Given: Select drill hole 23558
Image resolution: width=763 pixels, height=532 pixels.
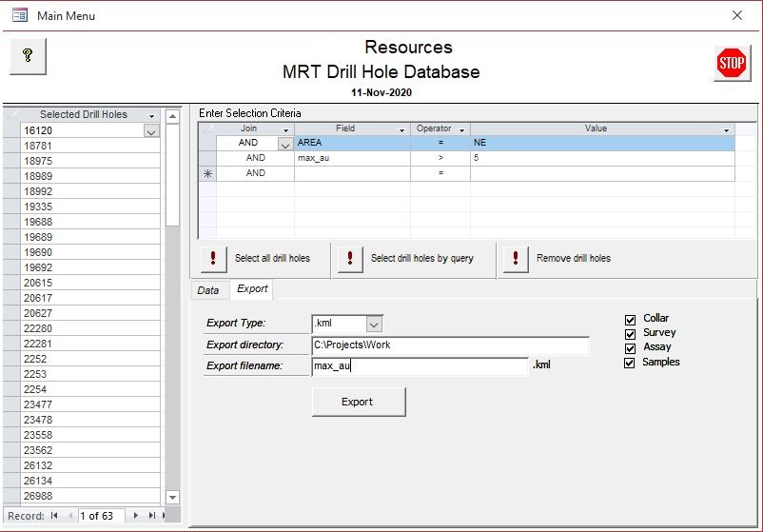Looking at the screenshot, I should (90, 435).
